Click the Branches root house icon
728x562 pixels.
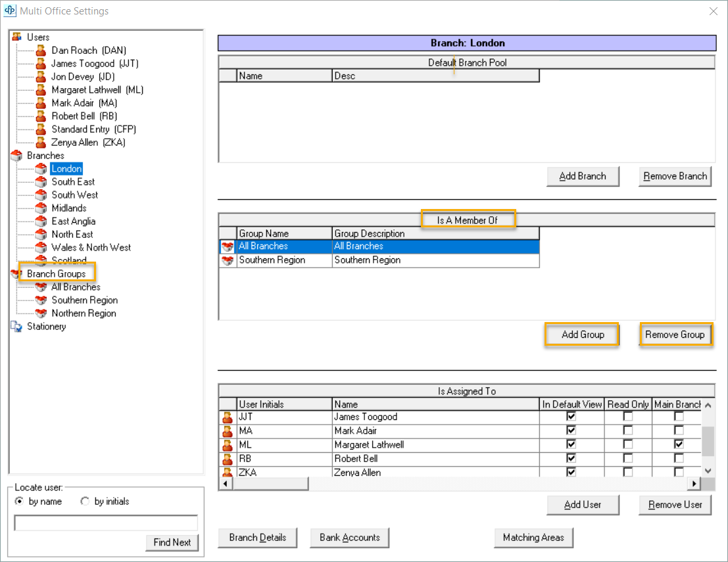point(16,155)
